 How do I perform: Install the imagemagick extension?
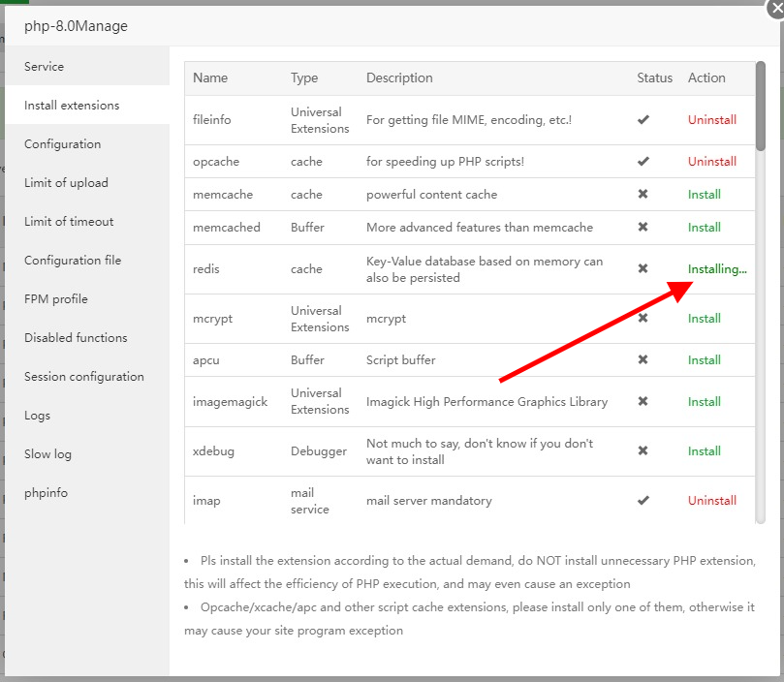705,402
